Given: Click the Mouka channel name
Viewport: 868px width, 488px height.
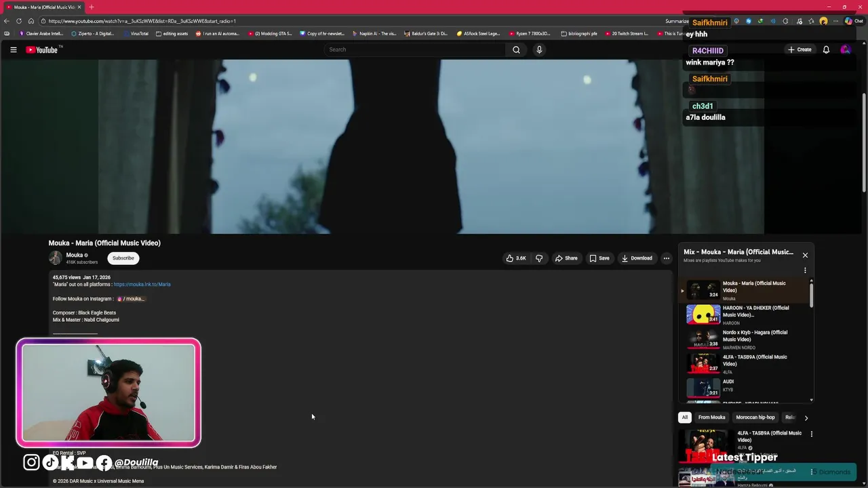Looking at the screenshot, I should [74, 255].
